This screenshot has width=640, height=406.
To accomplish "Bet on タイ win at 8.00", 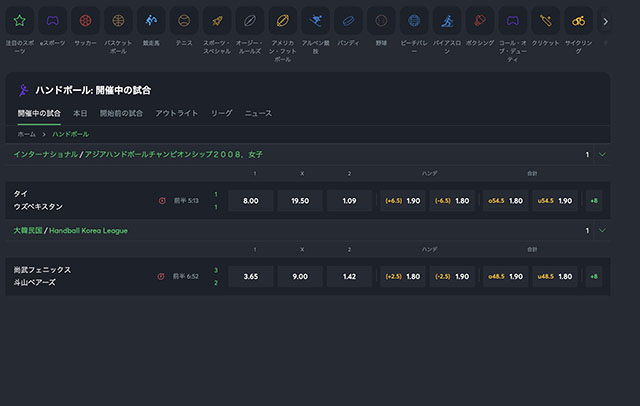I will pyautogui.click(x=251, y=200).
